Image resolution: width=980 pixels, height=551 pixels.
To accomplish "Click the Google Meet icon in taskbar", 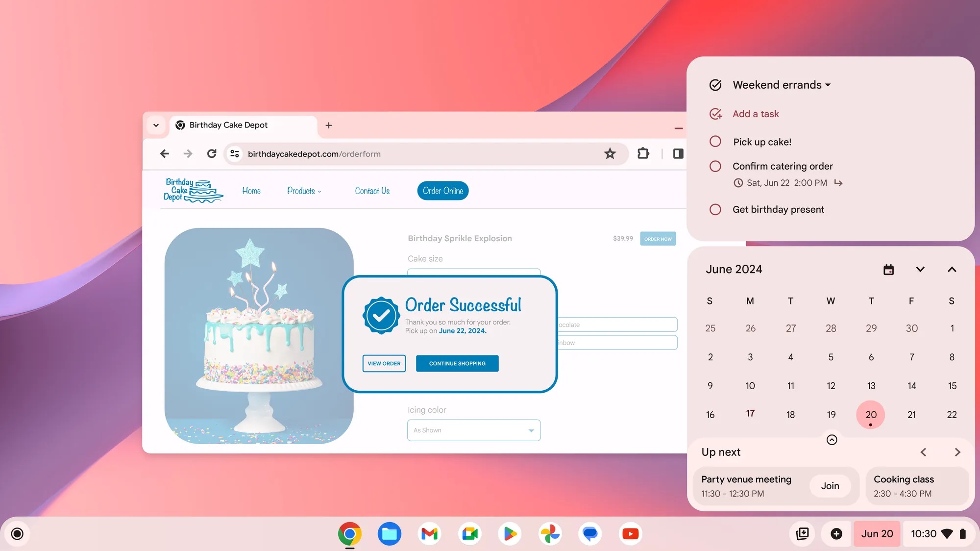I will (x=470, y=533).
